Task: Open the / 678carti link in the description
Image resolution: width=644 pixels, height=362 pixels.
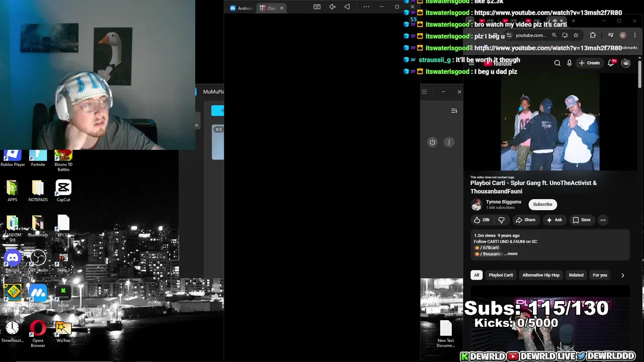Action: click(487, 248)
